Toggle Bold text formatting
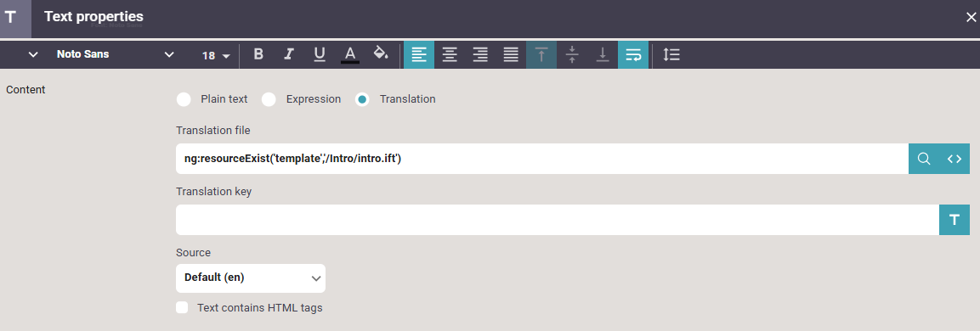This screenshot has height=331, width=980. click(x=258, y=54)
